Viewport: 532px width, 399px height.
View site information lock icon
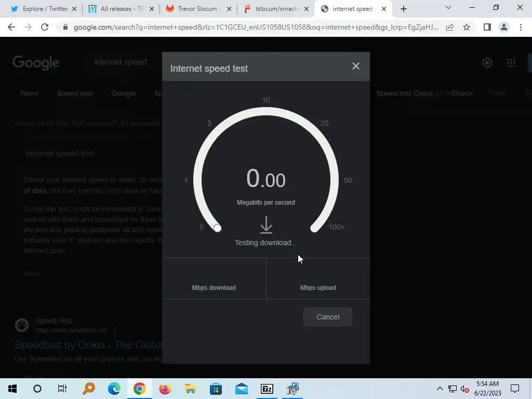click(65, 27)
